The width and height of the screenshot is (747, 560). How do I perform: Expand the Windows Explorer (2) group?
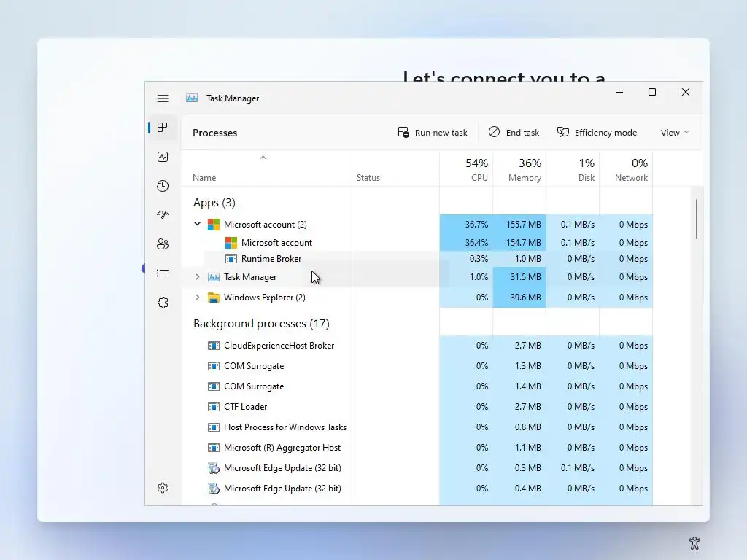coord(197,297)
